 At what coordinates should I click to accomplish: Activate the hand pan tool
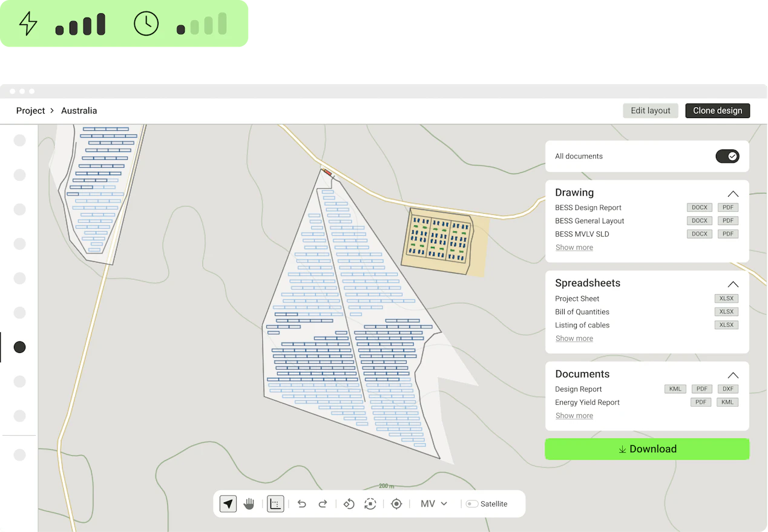[x=249, y=504]
